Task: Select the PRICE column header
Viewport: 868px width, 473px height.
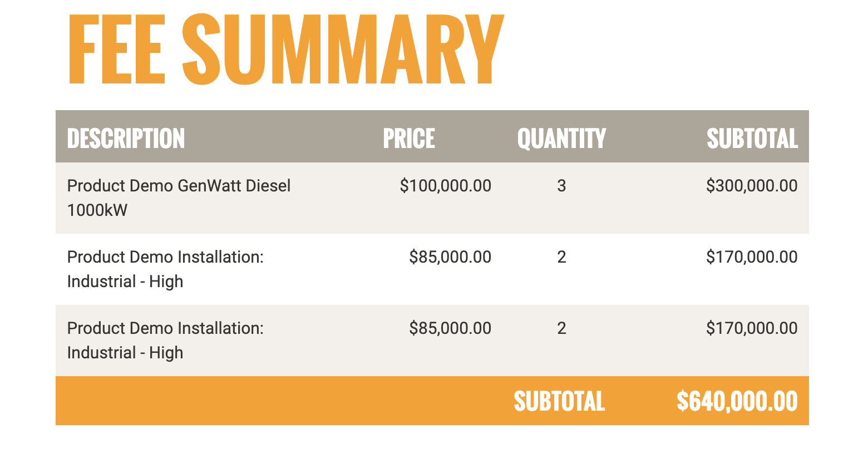Action: click(409, 138)
